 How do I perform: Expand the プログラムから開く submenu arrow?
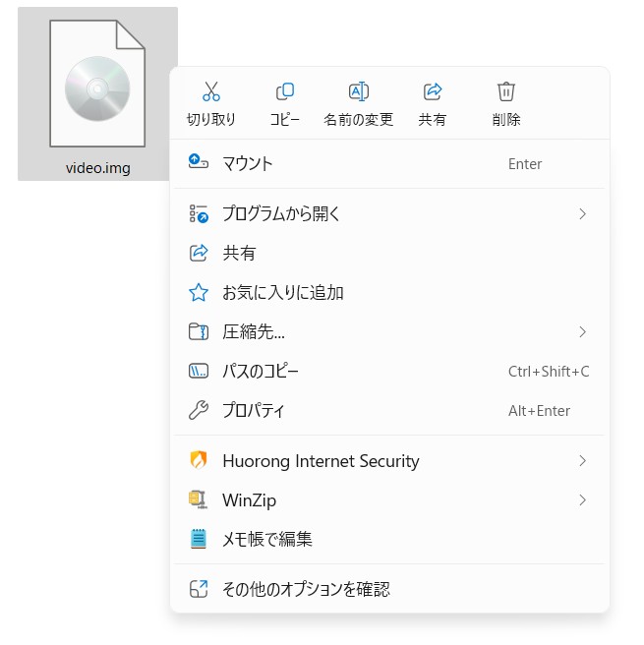(x=582, y=214)
